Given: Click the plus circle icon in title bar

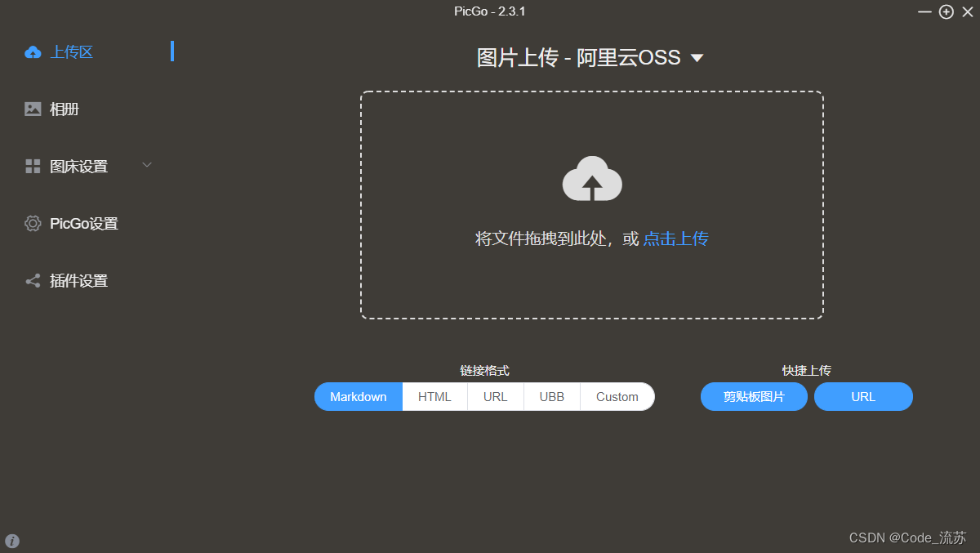Looking at the screenshot, I should [x=947, y=11].
